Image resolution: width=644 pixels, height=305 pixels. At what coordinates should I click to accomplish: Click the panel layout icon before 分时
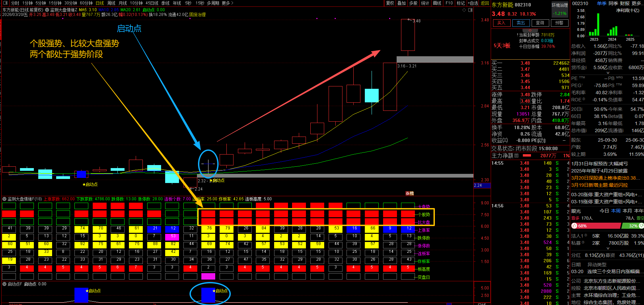pyautogui.click(x=5, y=3)
